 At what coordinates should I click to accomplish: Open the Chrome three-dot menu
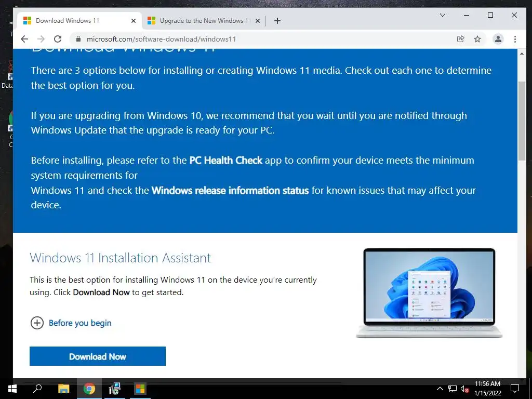coord(515,39)
